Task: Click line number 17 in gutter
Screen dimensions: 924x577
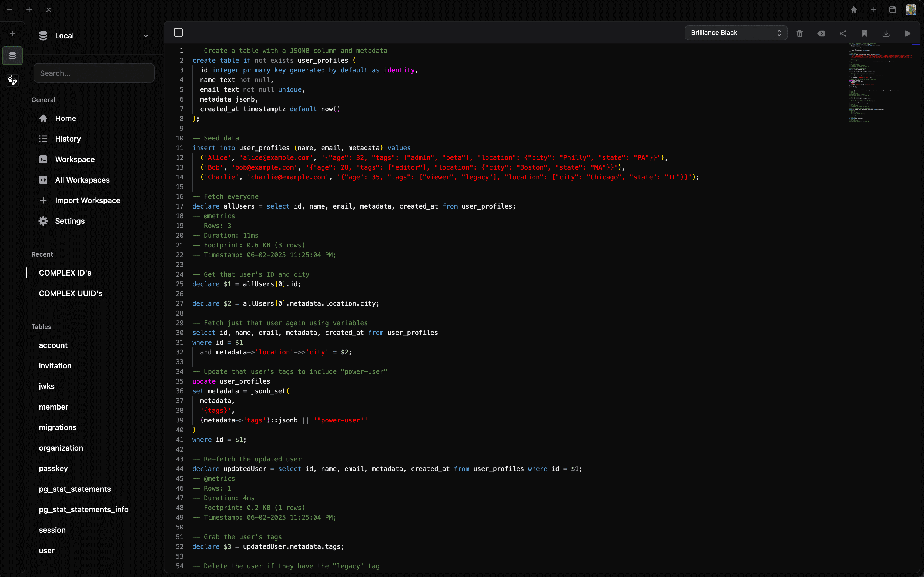Action: coord(180,206)
